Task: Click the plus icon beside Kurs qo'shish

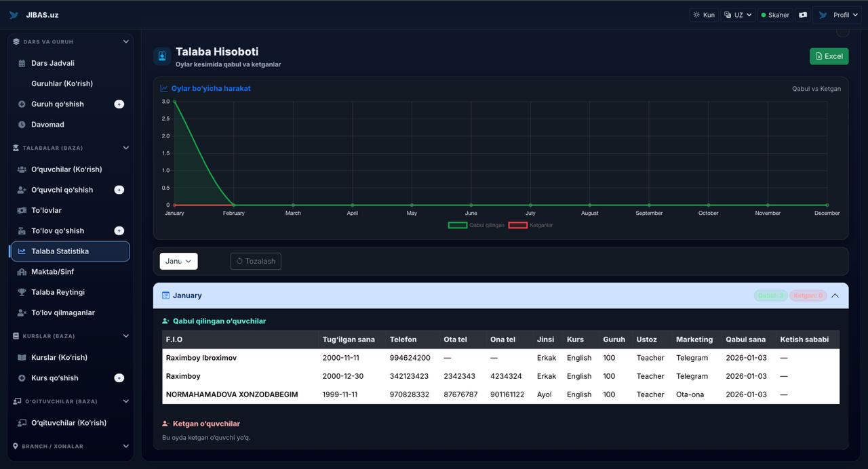Action: coord(119,378)
